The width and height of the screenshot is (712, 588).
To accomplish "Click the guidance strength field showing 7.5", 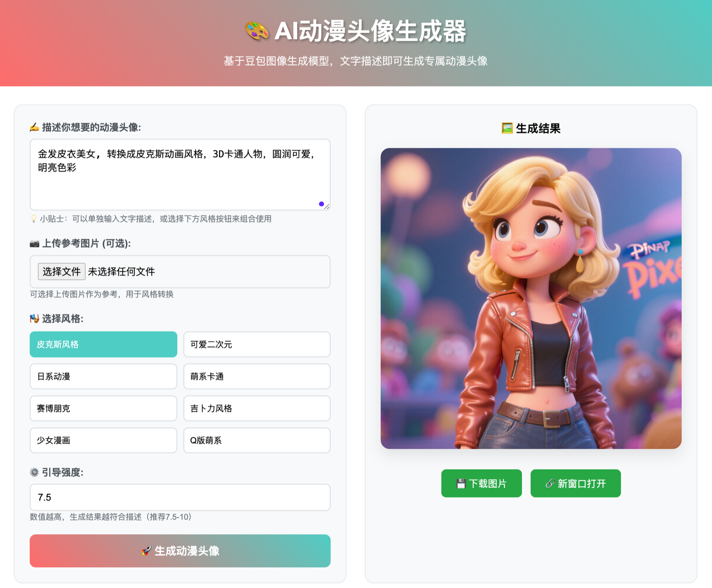I will click(x=180, y=497).
